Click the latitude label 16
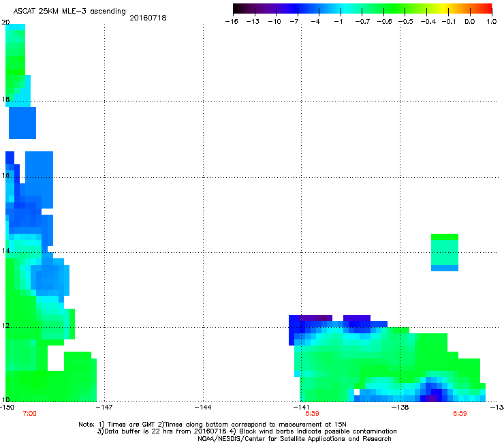This screenshot has height=443, width=504. point(5,175)
